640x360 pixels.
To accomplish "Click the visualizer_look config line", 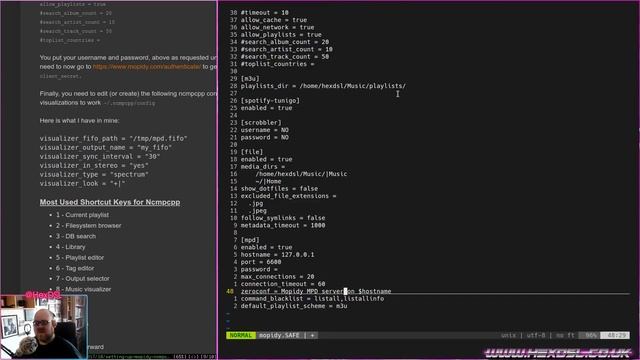I will [x=82, y=183].
